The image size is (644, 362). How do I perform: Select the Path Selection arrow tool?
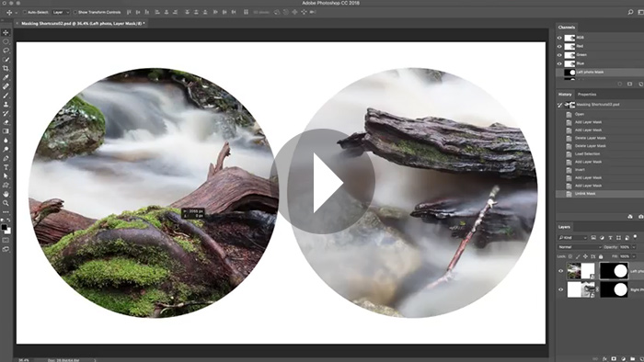tap(6, 176)
